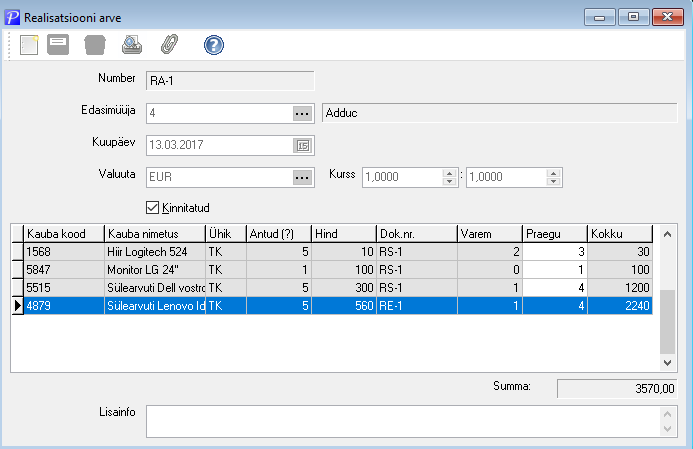Click the Varem column header
This screenshot has width=693, height=449.
(490, 234)
